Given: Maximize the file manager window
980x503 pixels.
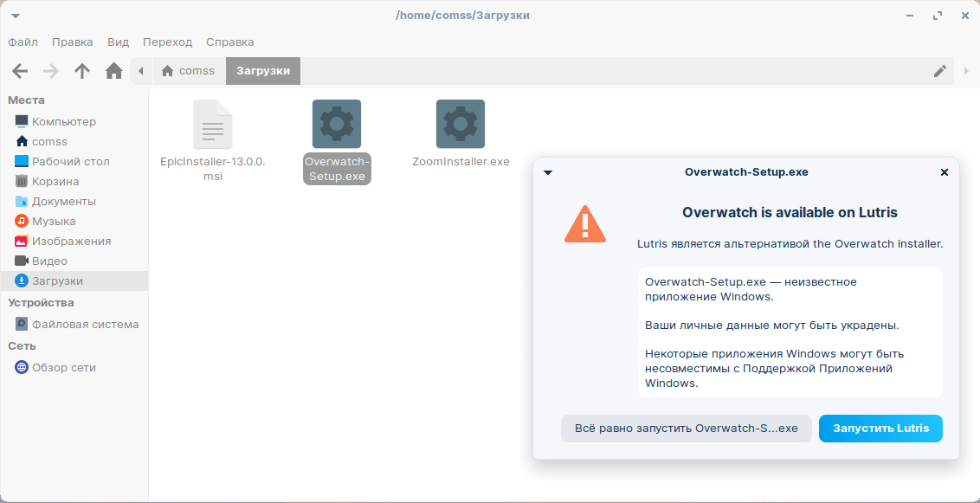Looking at the screenshot, I should 937,16.
